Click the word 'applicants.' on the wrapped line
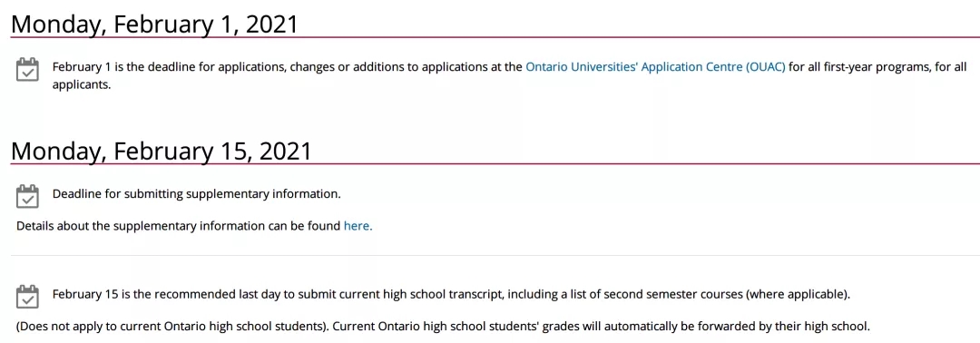 tap(82, 84)
